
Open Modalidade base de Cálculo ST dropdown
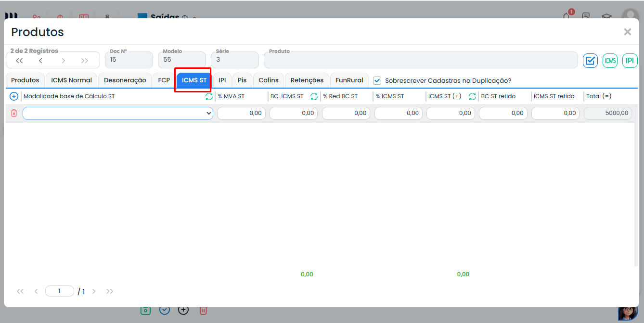pos(118,113)
